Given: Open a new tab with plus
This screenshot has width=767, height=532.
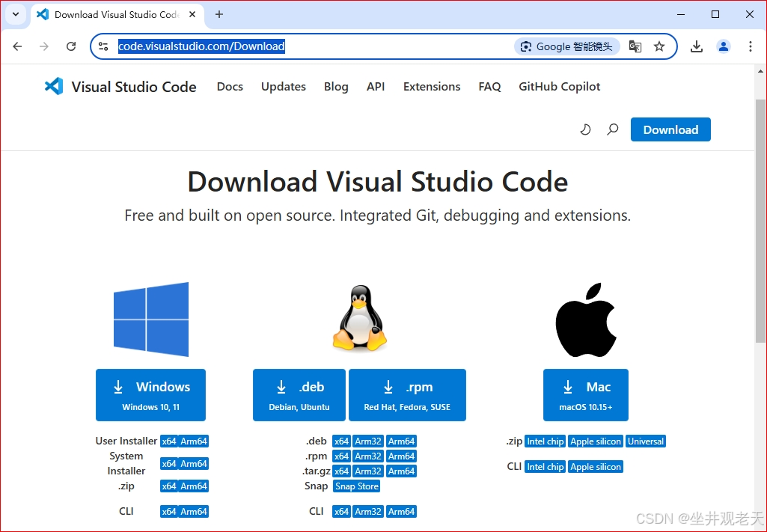Looking at the screenshot, I should click(219, 15).
